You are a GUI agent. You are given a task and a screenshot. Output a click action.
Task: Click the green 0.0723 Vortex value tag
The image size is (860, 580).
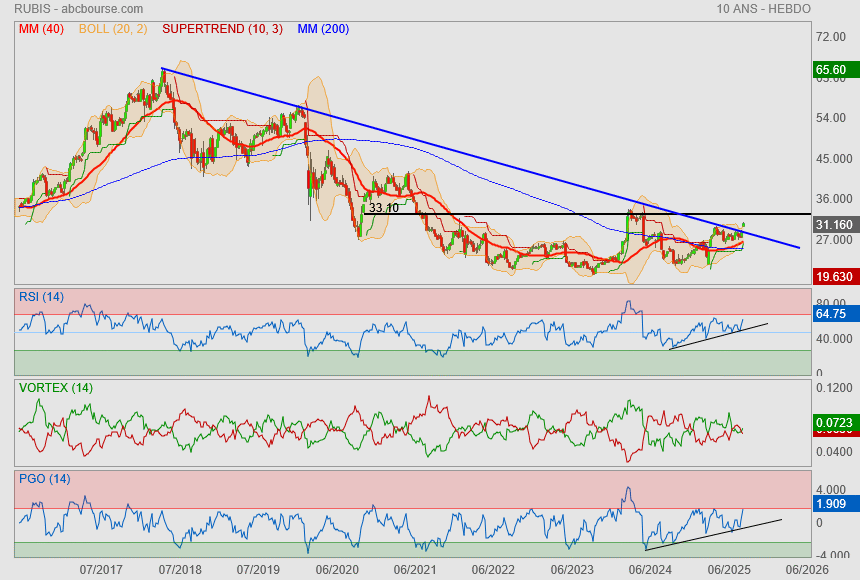(x=833, y=423)
